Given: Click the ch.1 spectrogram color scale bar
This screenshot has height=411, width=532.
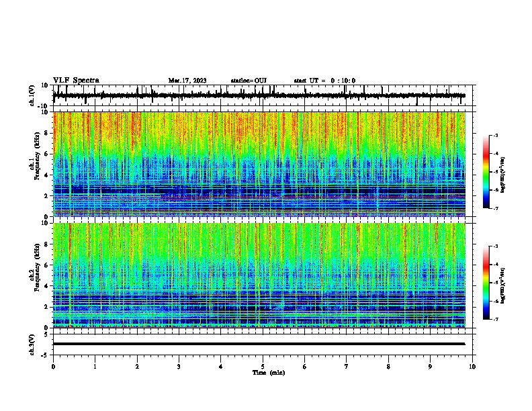Looking at the screenshot, I should tap(486, 172).
